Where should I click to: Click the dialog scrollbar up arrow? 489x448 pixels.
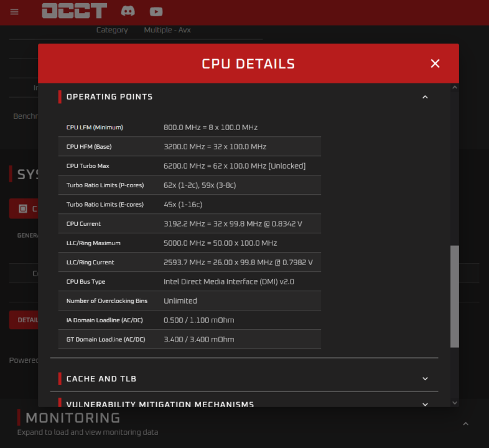coord(454,88)
